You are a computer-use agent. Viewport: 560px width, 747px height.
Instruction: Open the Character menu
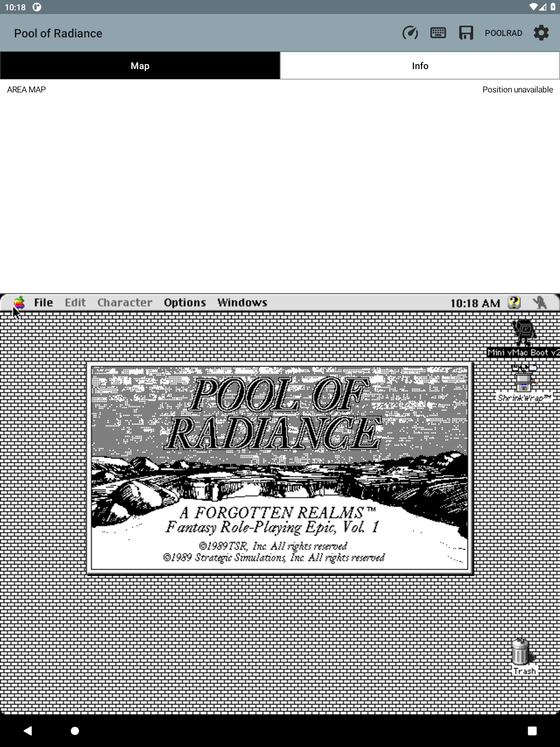[125, 303]
